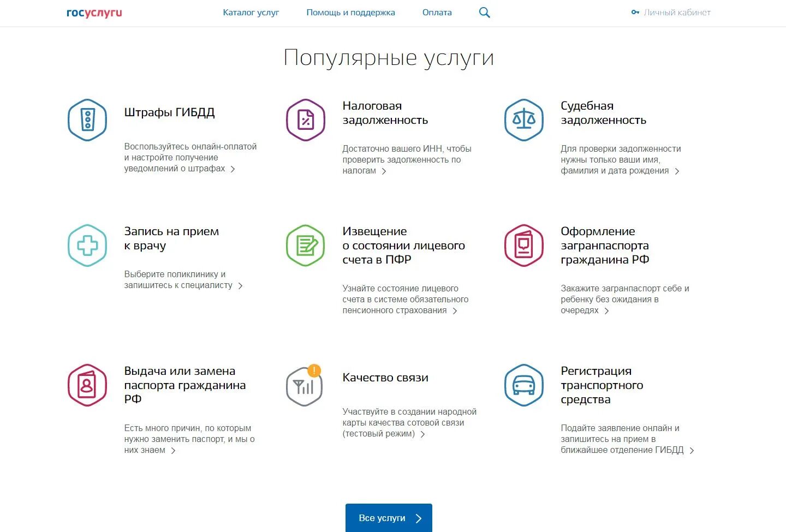Open Регистрация транспортного средства heading
The height and width of the screenshot is (532, 786).
click(602, 385)
